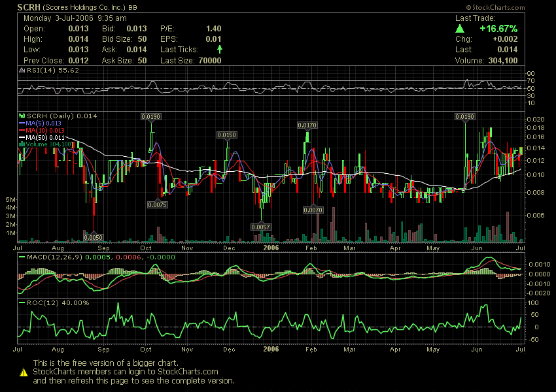The image size is (556, 392).
Task: Select the green ROC(12) legend line marker
Action: click(22, 302)
